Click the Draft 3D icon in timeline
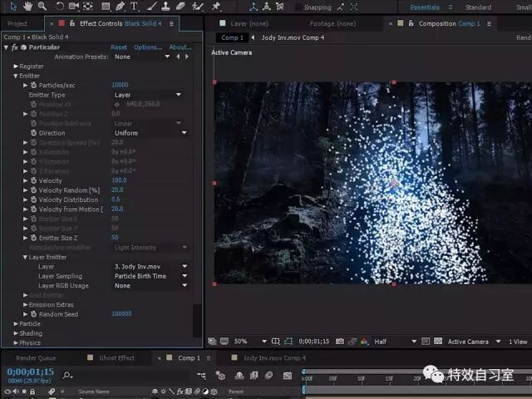Screen dimensions: 532x399 pyautogui.click(x=220, y=376)
